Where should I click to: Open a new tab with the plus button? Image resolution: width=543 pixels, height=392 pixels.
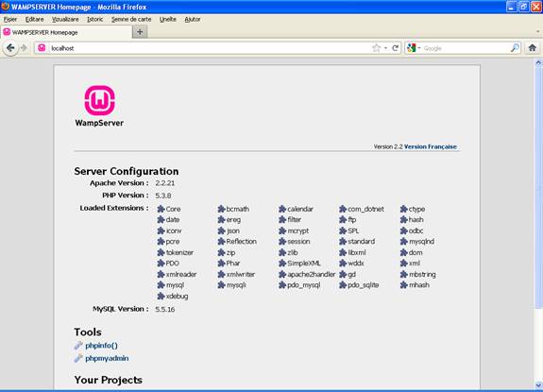pos(140,32)
